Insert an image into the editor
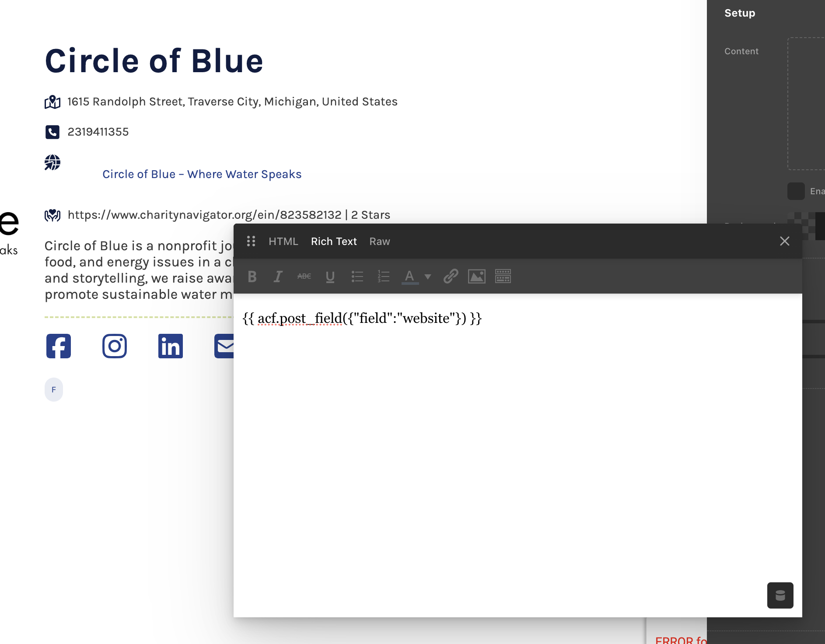Screen dimensions: 825x644 click(477, 276)
